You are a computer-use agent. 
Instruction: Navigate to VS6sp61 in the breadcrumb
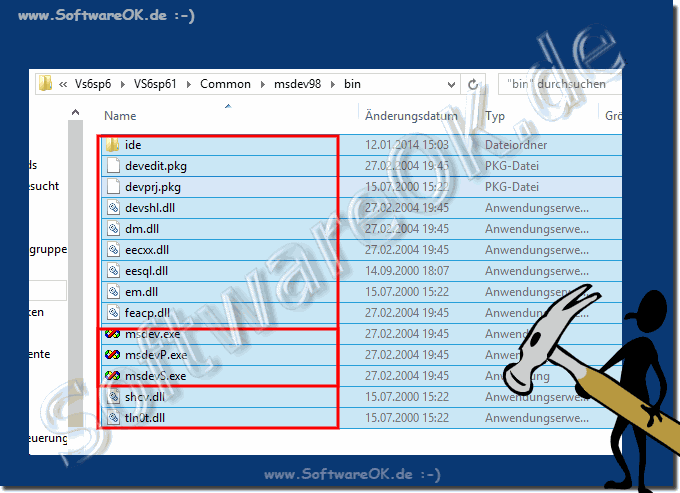point(155,84)
